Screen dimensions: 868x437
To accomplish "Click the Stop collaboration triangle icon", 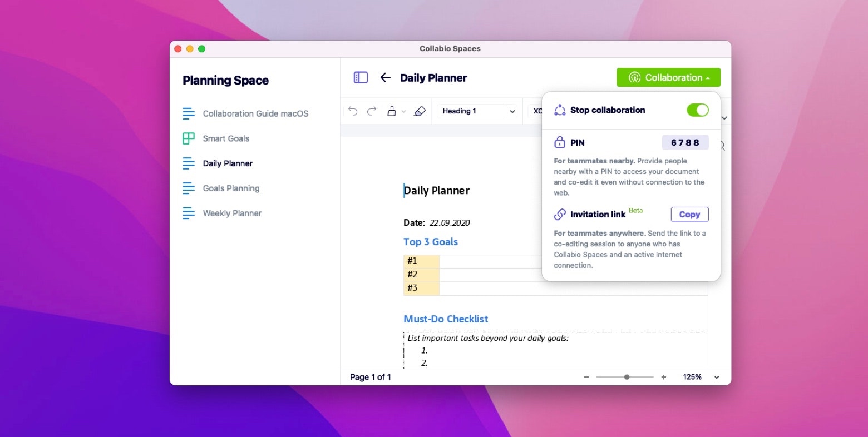I will pyautogui.click(x=560, y=110).
